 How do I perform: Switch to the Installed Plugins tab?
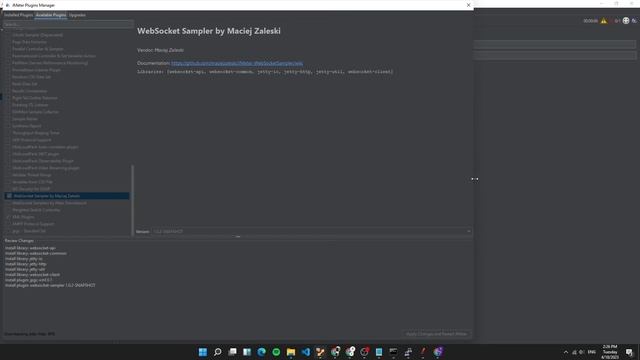point(18,15)
